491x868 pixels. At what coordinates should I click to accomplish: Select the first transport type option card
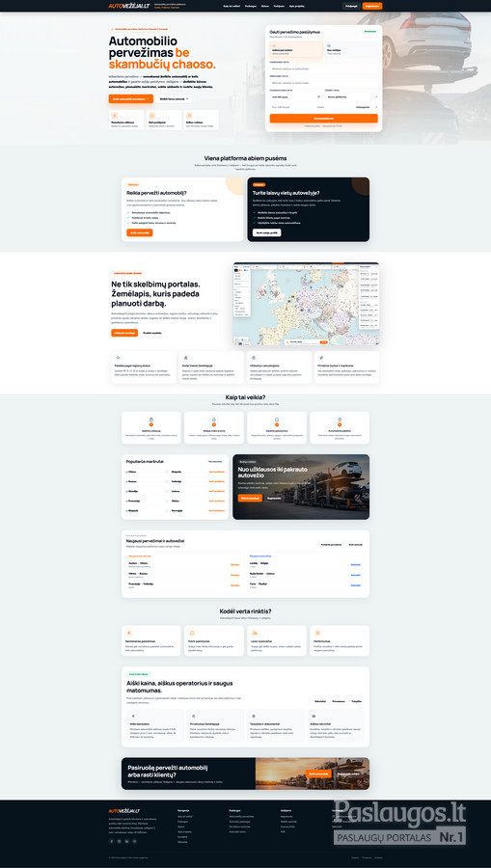(x=297, y=49)
